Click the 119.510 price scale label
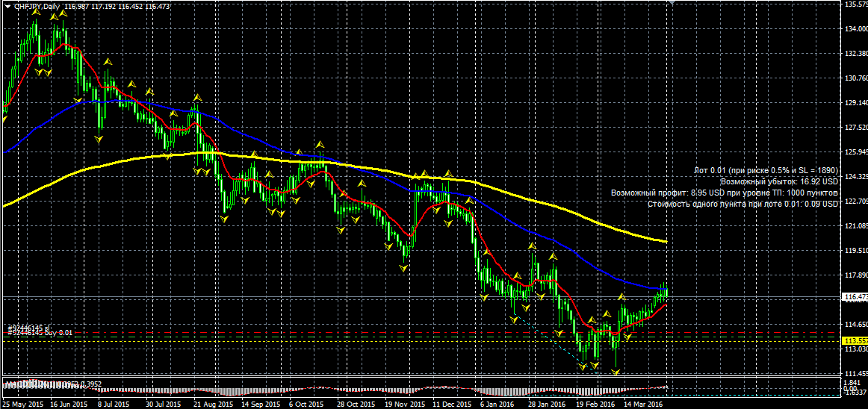 (x=855, y=250)
